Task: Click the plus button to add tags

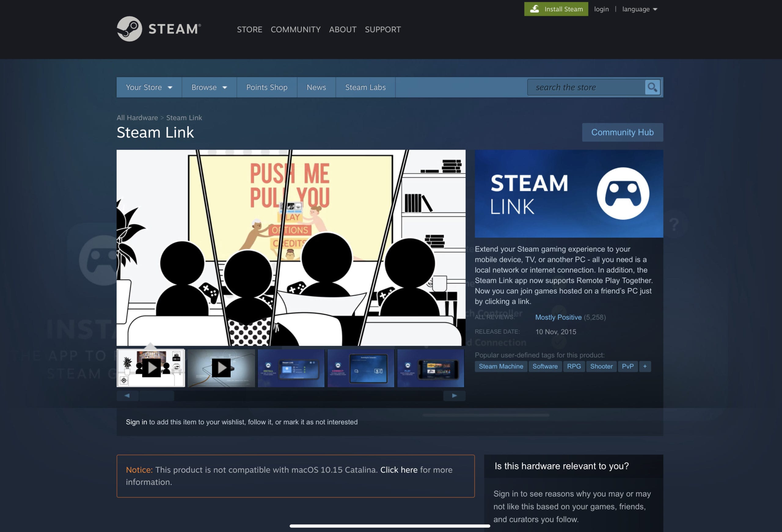Action: point(645,366)
